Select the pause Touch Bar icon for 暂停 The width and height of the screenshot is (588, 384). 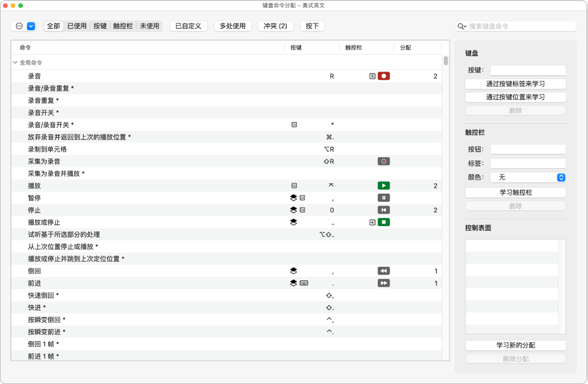pyautogui.click(x=384, y=197)
